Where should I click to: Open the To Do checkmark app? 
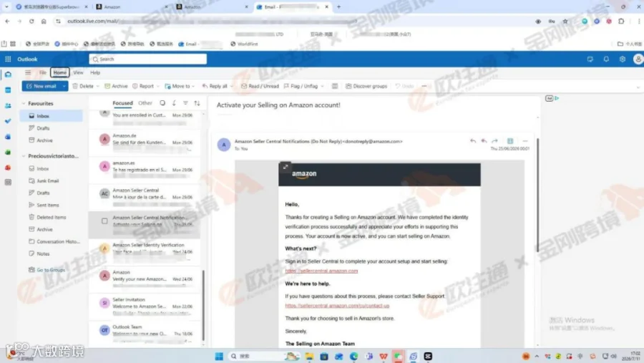(x=8, y=121)
